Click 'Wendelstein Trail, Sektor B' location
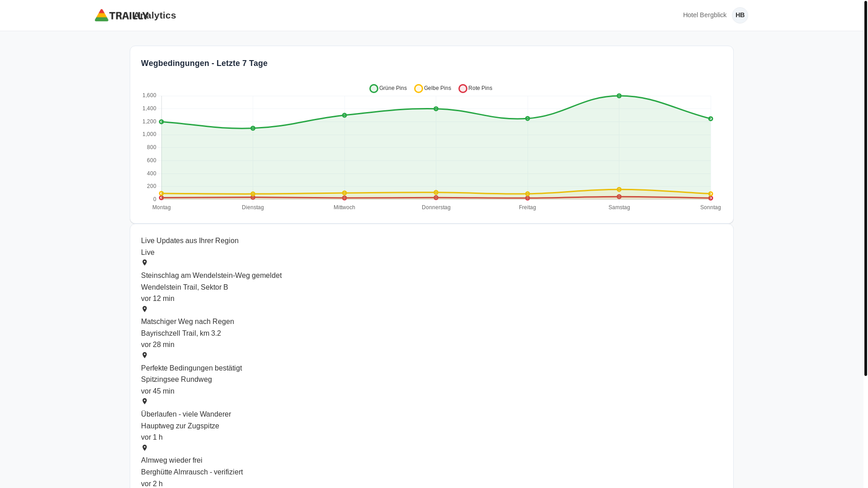The width and height of the screenshot is (868, 488). point(184,287)
